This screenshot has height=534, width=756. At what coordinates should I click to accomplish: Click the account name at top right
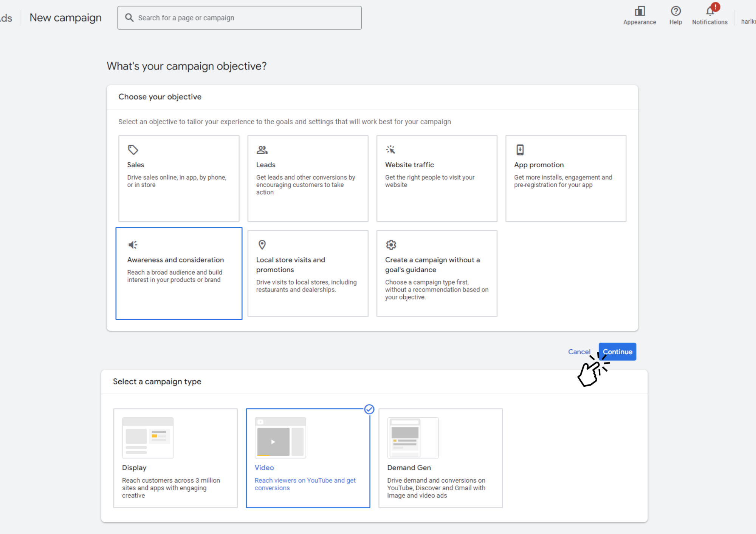(748, 22)
